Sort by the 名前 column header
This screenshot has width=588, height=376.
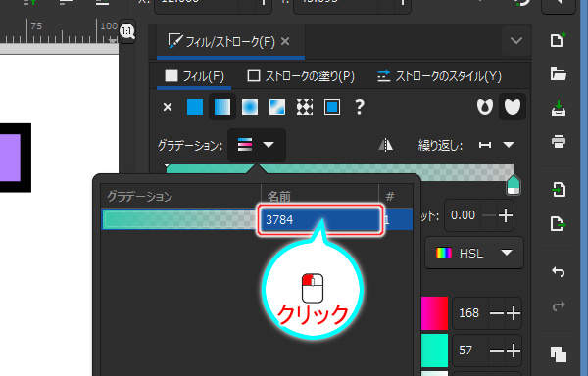click(319, 196)
